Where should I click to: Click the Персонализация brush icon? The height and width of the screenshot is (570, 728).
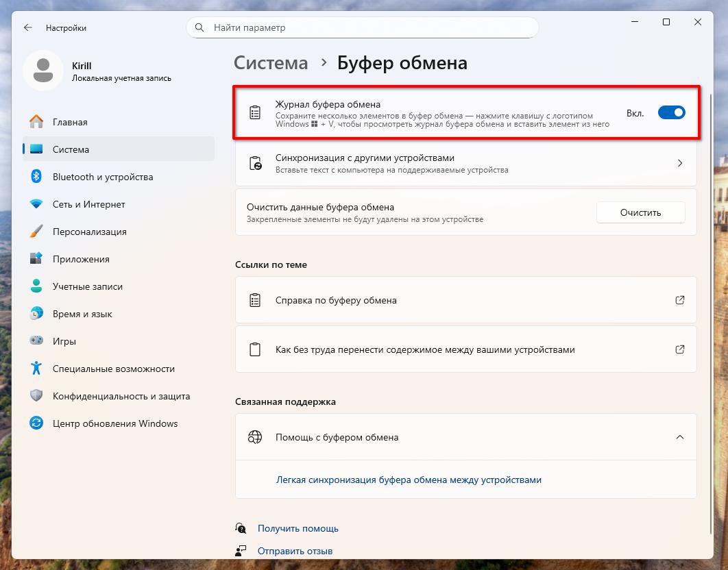click(x=37, y=232)
